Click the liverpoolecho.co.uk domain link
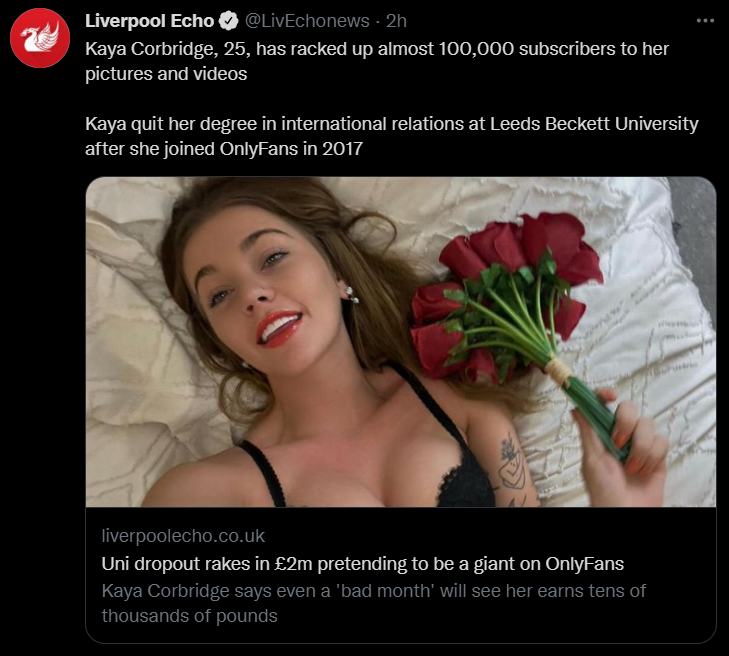 click(183, 535)
